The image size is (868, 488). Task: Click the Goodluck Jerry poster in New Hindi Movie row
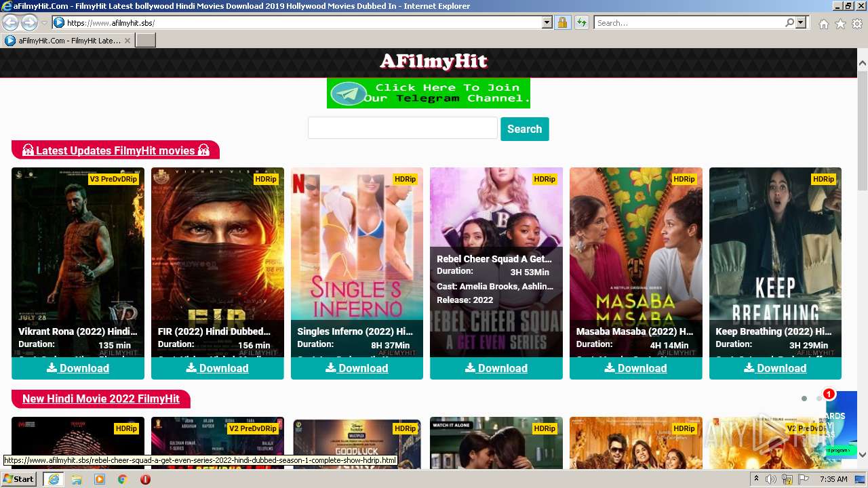(357, 443)
